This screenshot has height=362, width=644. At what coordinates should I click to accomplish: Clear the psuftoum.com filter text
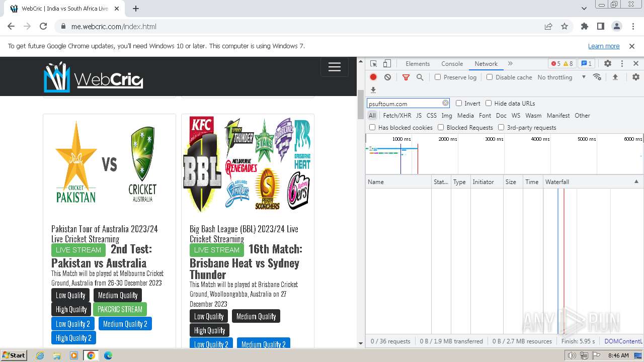coord(445,103)
